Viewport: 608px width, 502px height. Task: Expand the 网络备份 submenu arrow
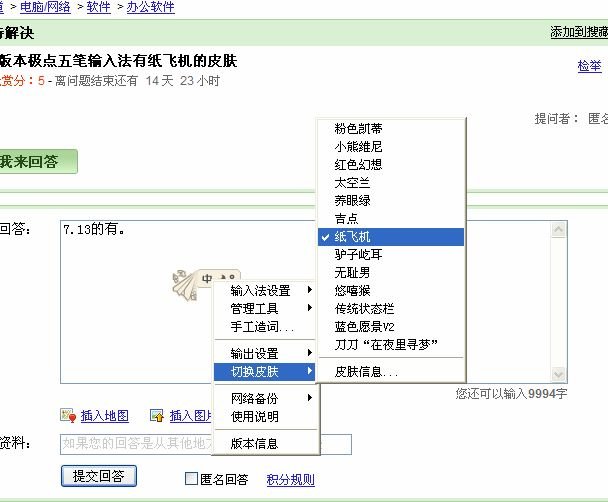[310, 398]
